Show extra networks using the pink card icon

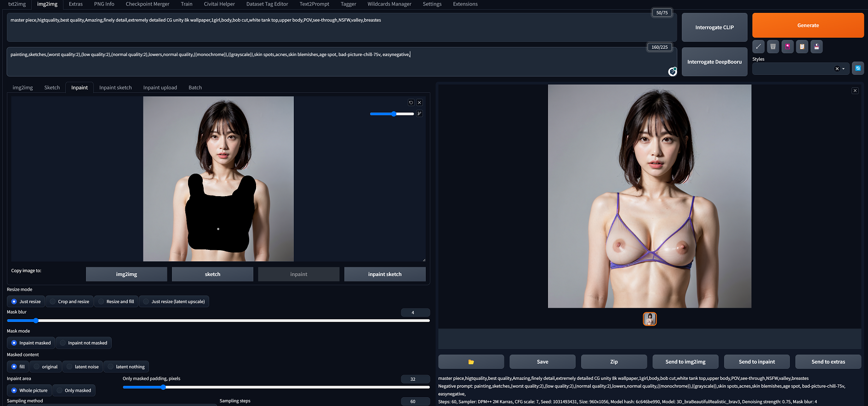788,46
